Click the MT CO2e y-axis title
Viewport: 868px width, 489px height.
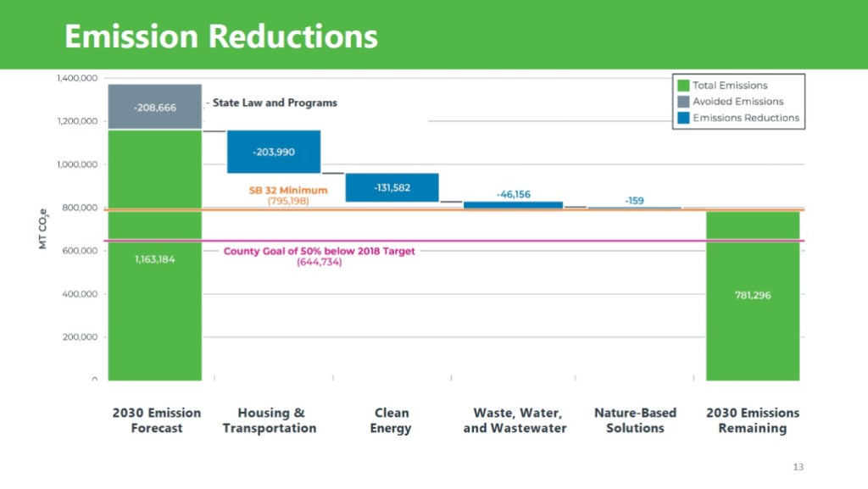pos(43,229)
